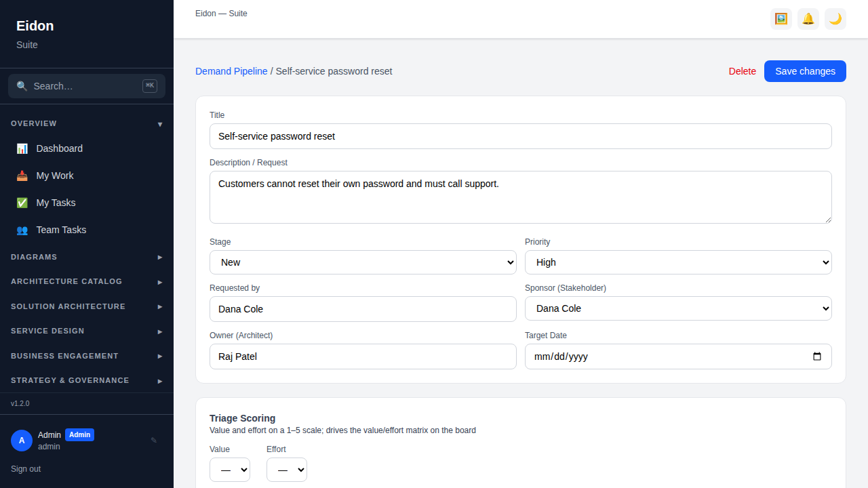
Task: Open My Work in sidebar
Action: (87, 176)
